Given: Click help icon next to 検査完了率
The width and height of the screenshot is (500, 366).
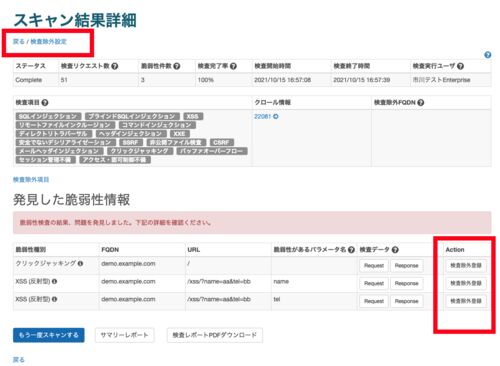Looking at the screenshot, I should click(x=233, y=66).
